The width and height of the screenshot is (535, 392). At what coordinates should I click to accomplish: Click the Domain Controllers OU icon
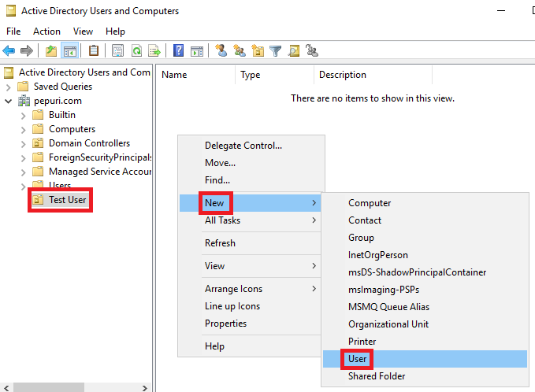point(38,143)
